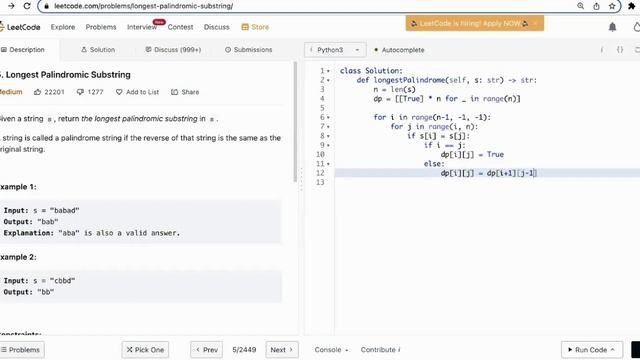Go to the previous problem with Prev
This screenshot has height=360, width=640.
pyautogui.click(x=207, y=350)
